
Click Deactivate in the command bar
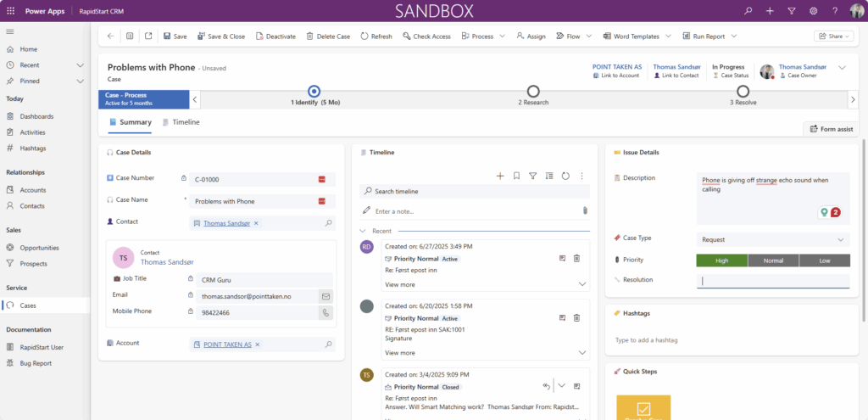coord(275,36)
